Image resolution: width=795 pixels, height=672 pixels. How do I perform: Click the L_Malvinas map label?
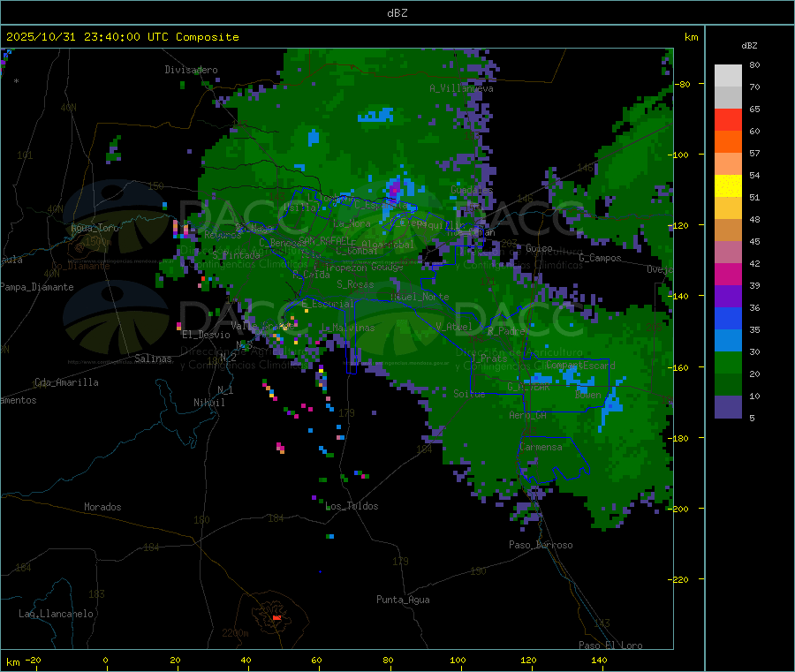pos(348,328)
